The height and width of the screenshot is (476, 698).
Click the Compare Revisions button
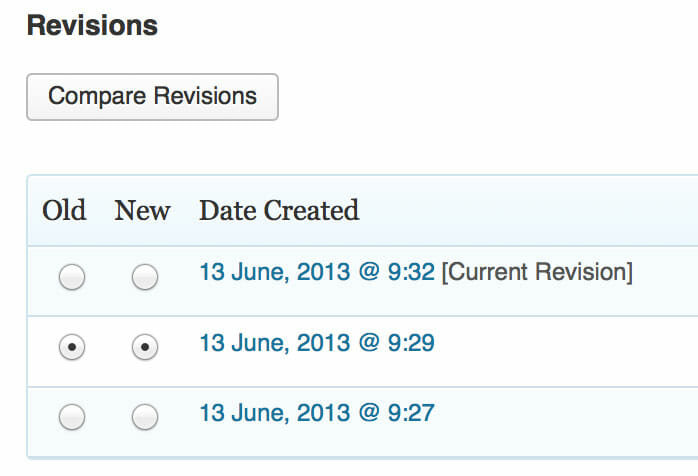tap(152, 97)
